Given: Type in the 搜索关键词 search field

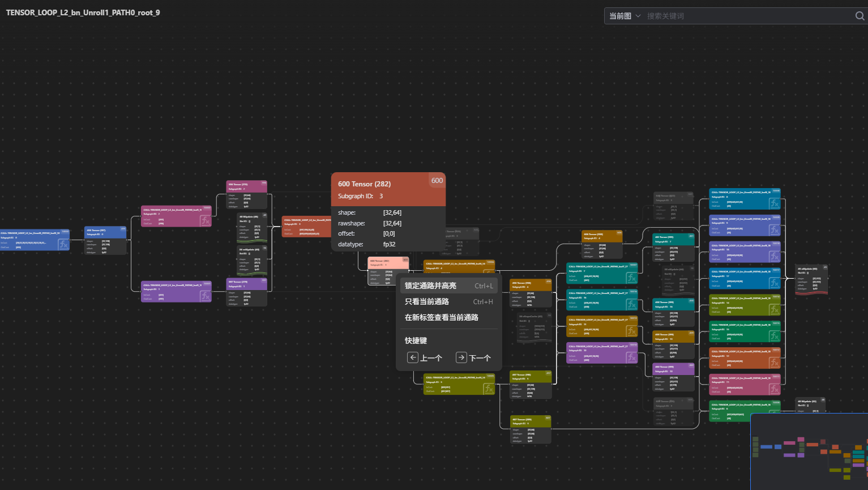Looking at the screenshot, I should [747, 16].
